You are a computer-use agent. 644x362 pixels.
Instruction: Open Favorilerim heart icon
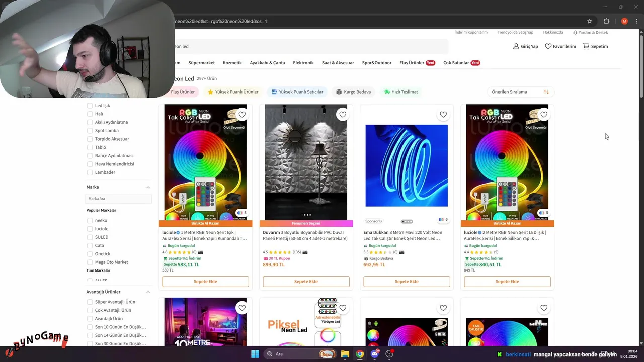click(548, 46)
